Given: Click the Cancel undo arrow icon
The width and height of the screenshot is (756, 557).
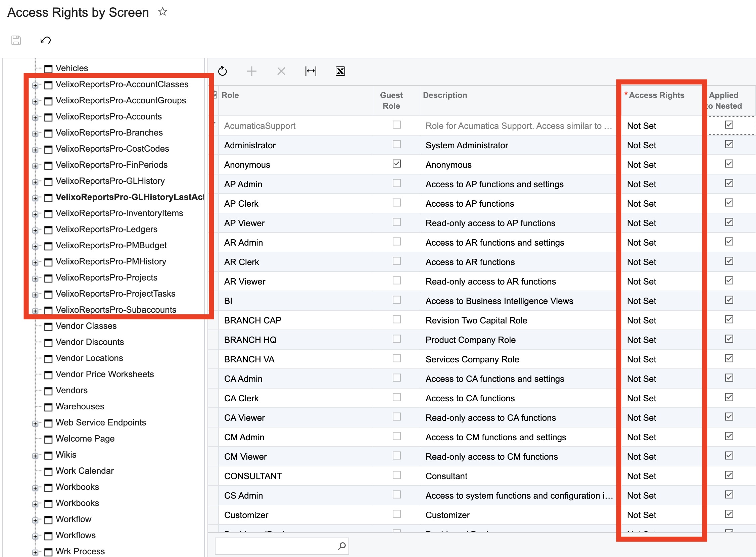Looking at the screenshot, I should click(x=46, y=40).
